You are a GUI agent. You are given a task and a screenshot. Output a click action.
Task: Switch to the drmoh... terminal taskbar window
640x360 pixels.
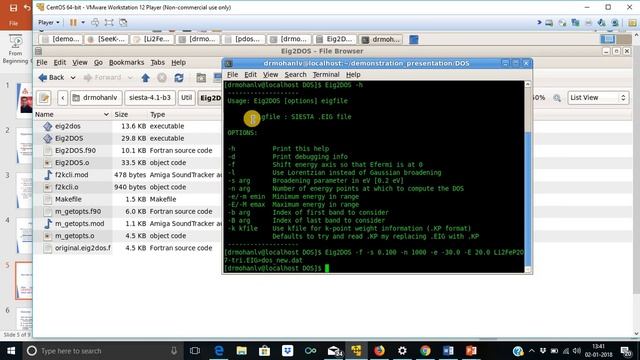381,39
